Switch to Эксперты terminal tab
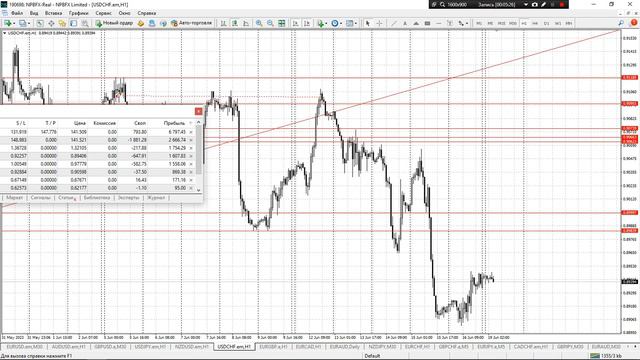The width and height of the screenshot is (640, 360). (x=129, y=198)
